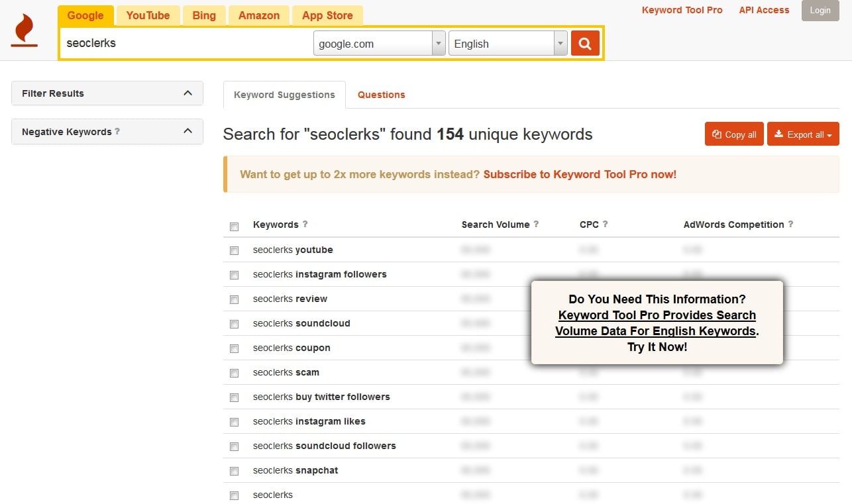Viewport: 852px width, 504px height.
Task: Click the CPC column help icon
Action: tap(605, 224)
